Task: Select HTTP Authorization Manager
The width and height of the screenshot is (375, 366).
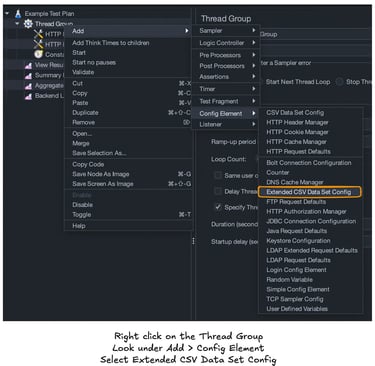Action: coord(310,211)
